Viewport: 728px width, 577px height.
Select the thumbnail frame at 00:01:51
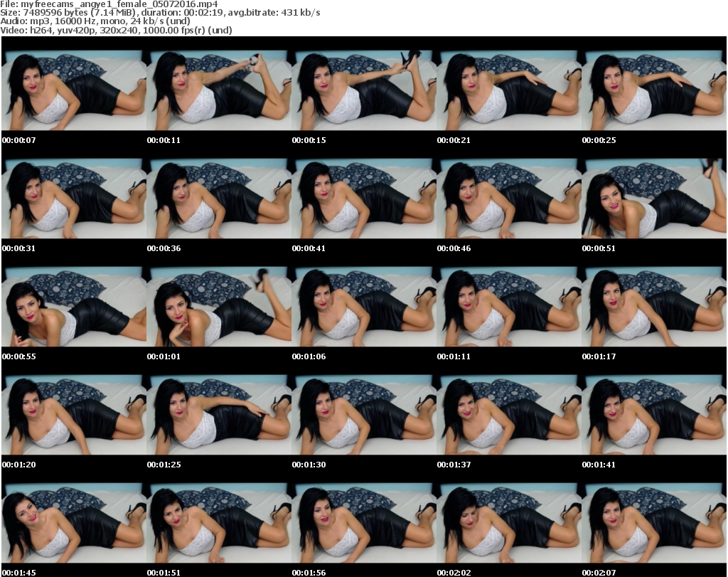(219, 524)
